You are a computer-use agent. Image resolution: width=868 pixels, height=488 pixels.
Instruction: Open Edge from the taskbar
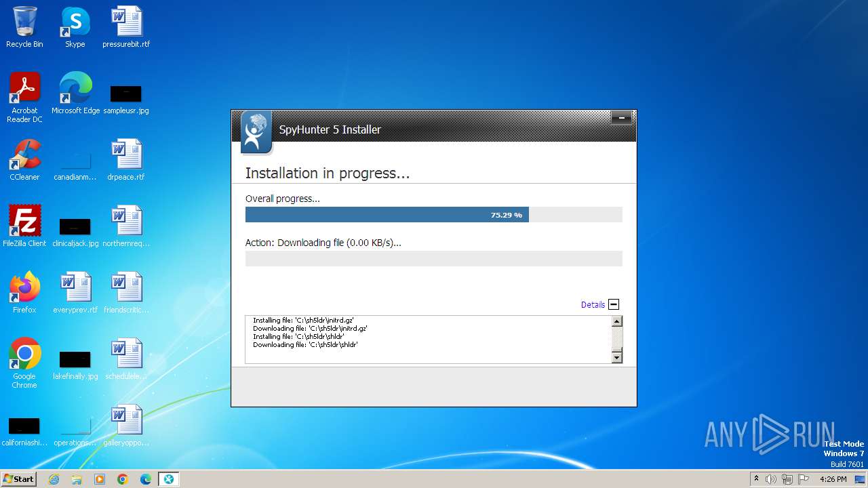[x=146, y=479]
